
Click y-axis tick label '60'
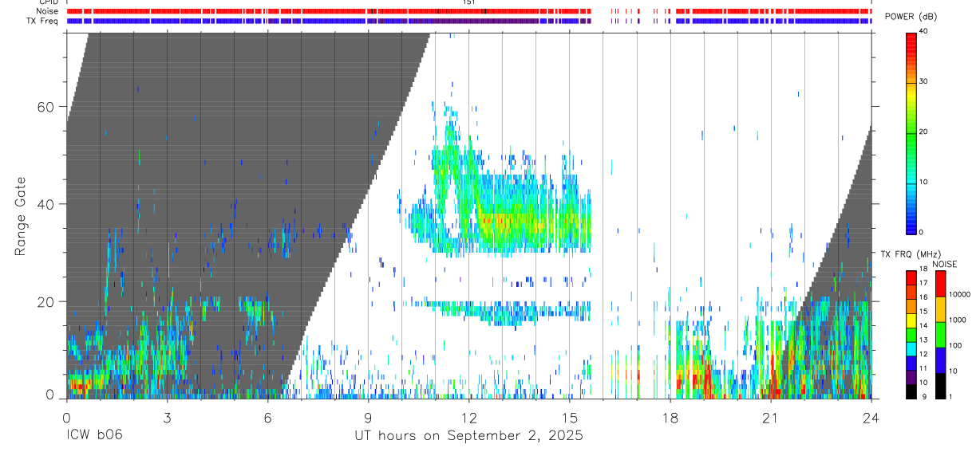pyautogui.click(x=46, y=107)
